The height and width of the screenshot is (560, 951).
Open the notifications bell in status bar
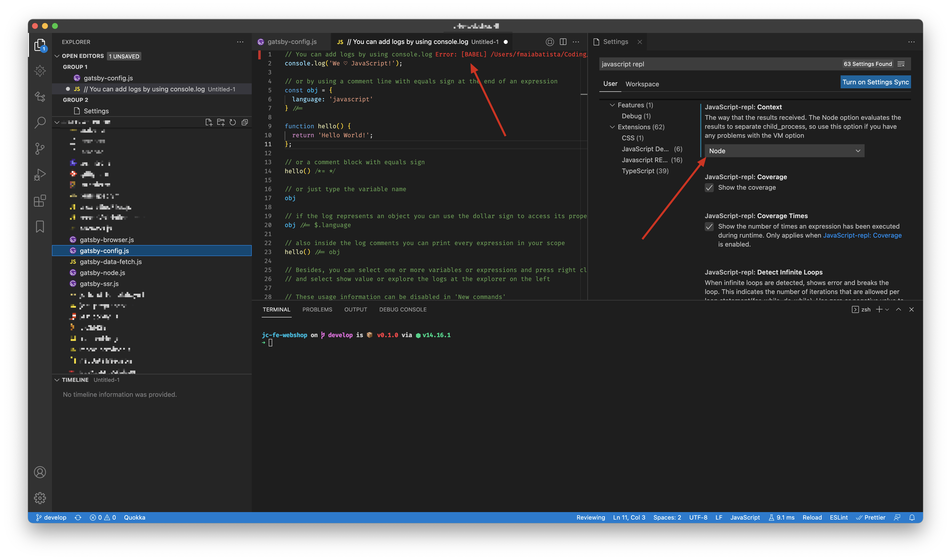click(x=912, y=517)
